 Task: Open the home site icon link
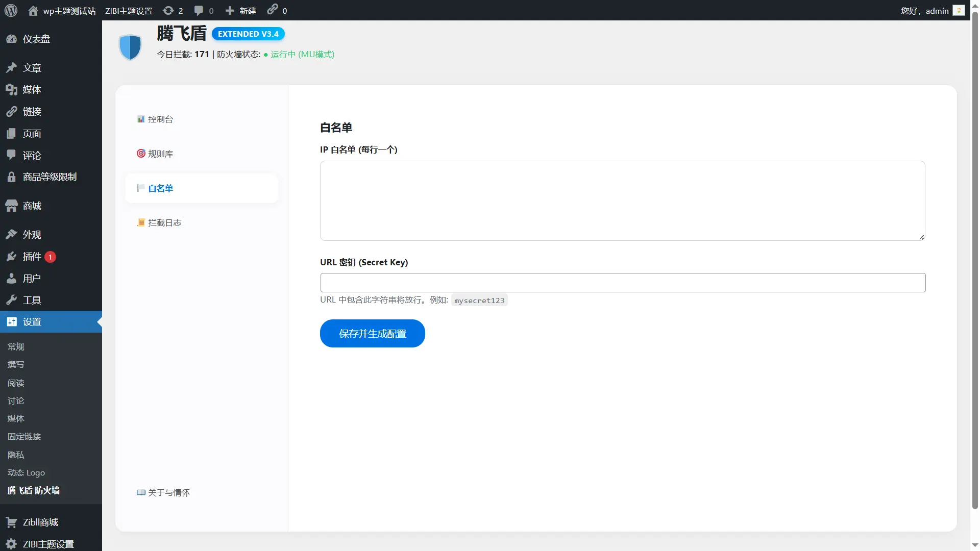[x=33, y=10]
